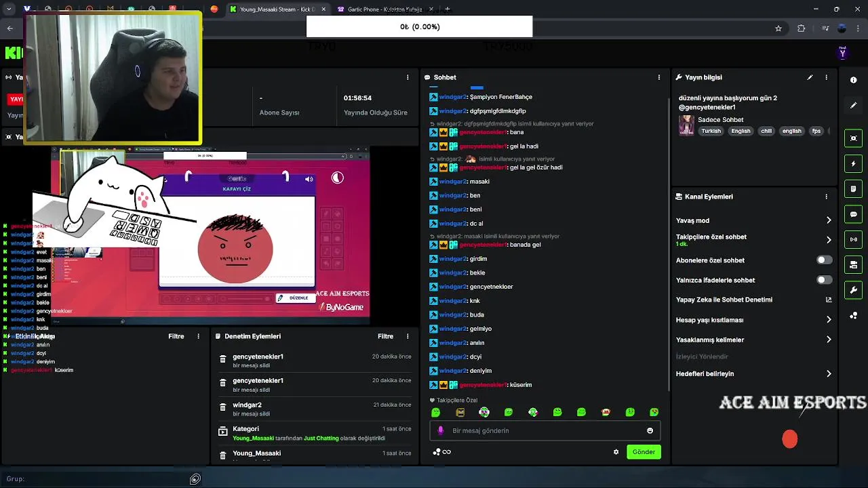The width and height of the screenshot is (868, 488).
Task: Click the DÜZENLE button in stream preview
Action: (x=296, y=298)
